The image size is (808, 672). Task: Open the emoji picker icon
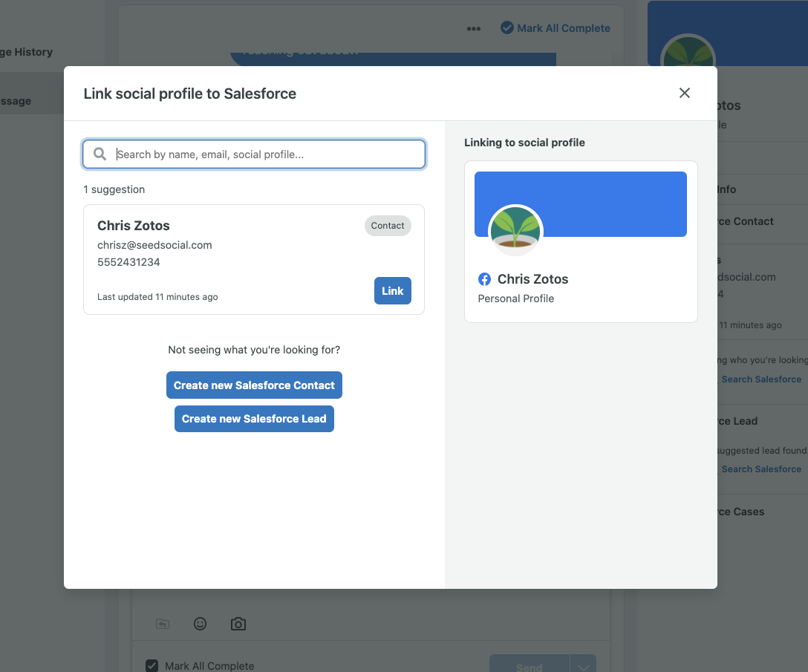coord(200,624)
